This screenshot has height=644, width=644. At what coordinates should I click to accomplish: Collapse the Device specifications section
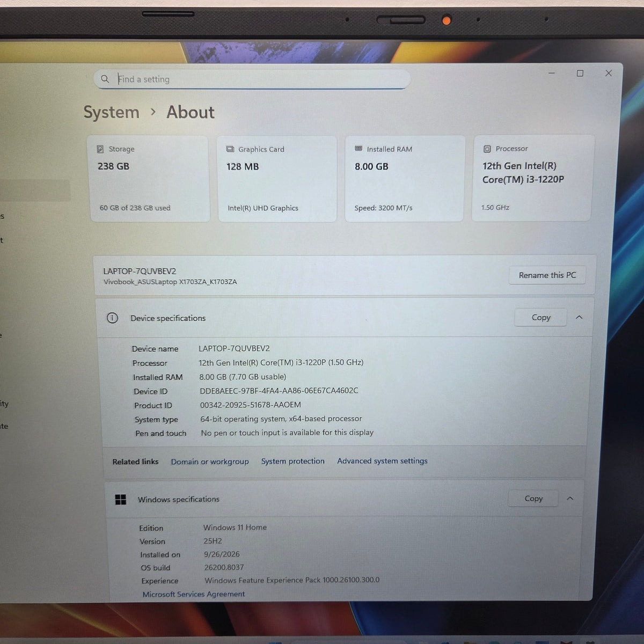coord(579,317)
